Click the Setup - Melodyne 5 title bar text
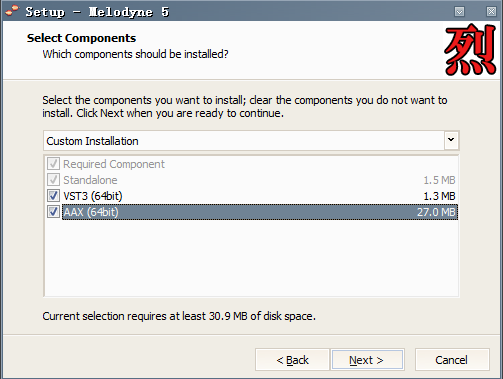The image size is (503, 379). tap(97, 12)
